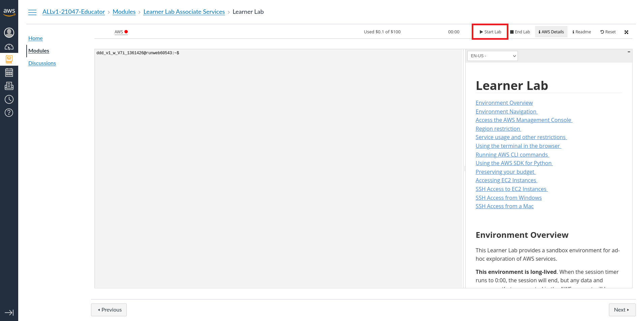Expand the global navigation sidebar arrow
Screen dimensions: 644x321
coord(9,313)
